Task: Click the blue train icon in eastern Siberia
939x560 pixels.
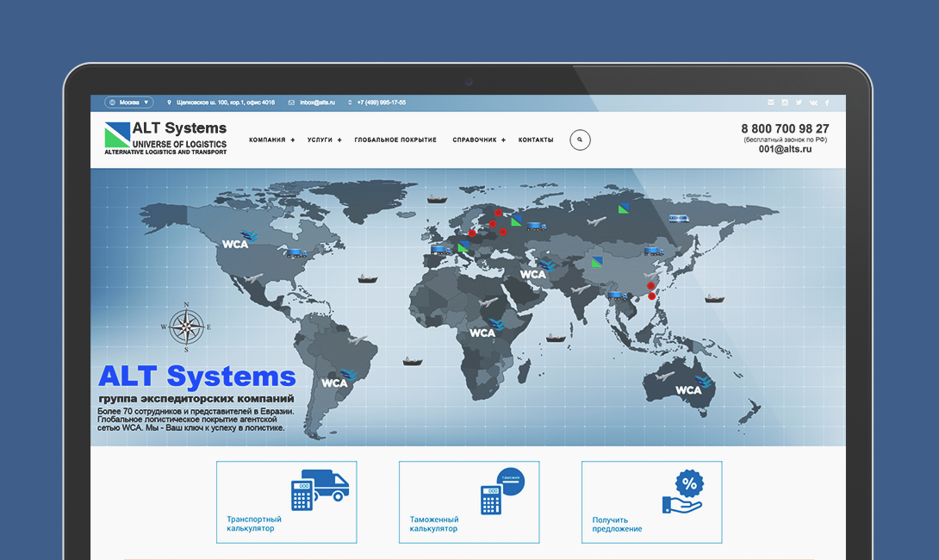Action: [x=679, y=219]
